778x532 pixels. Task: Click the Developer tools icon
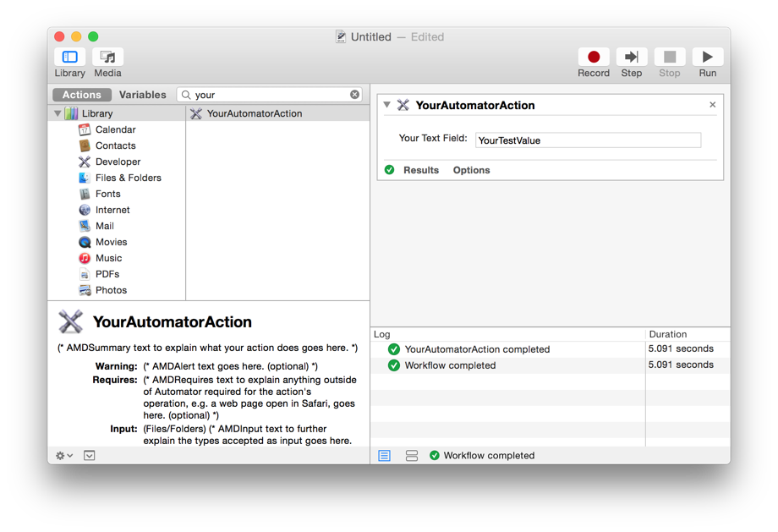85,162
